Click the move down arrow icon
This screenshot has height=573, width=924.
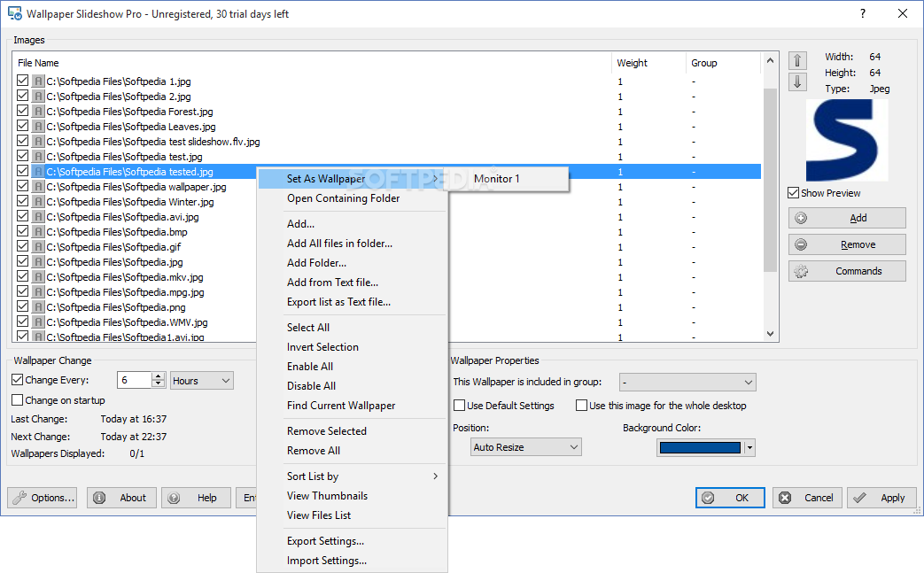pyautogui.click(x=797, y=81)
